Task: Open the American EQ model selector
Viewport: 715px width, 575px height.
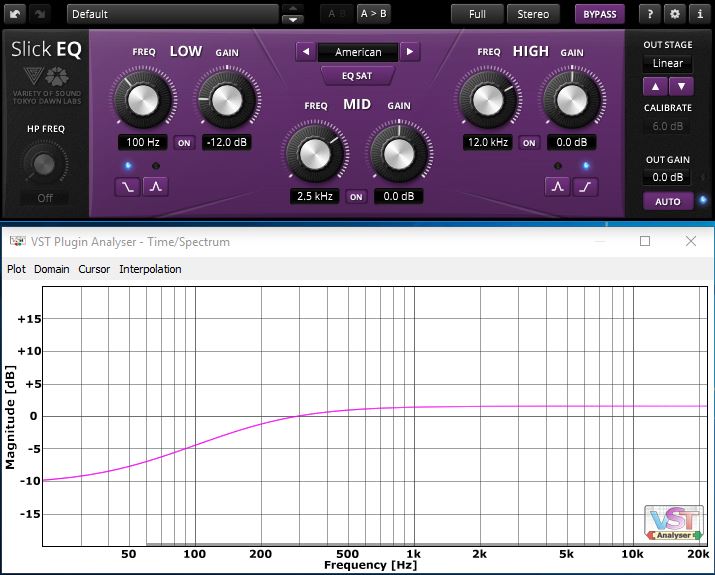Action: pyautogui.click(x=358, y=52)
